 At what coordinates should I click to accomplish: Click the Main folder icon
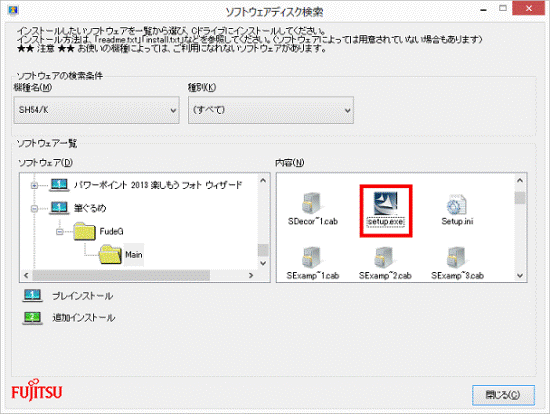[110, 254]
